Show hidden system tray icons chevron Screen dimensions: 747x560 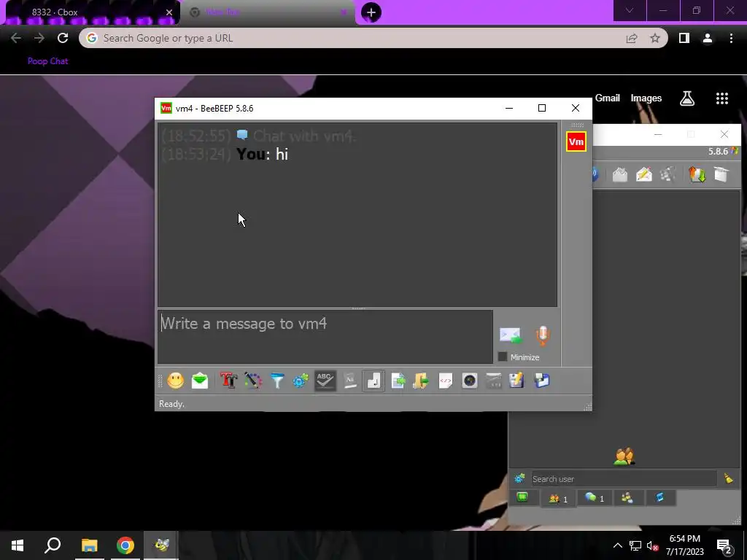617,545
